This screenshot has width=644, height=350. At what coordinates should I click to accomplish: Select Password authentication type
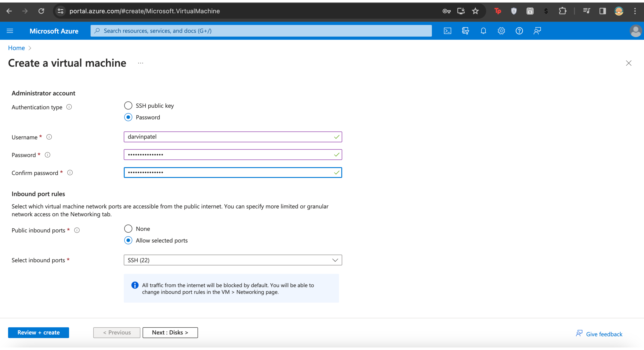128,117
